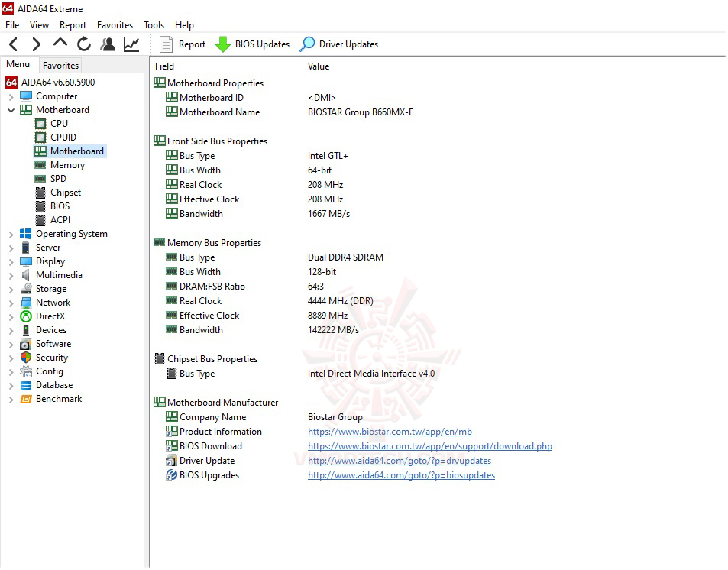Open Driver Updates from toolbar
This screenshot has height=570, width=728.
coord(339,44)
